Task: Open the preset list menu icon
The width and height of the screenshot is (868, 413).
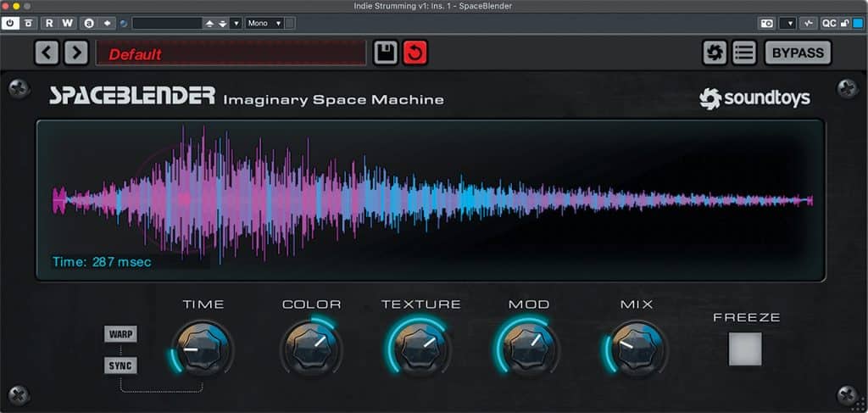Action: tap(744, 53)
